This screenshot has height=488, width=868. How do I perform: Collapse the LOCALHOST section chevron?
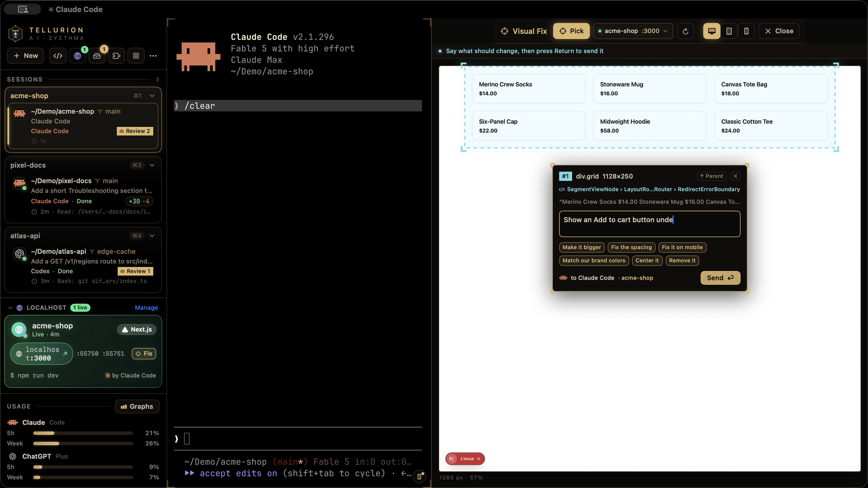[x=10, y=308]
